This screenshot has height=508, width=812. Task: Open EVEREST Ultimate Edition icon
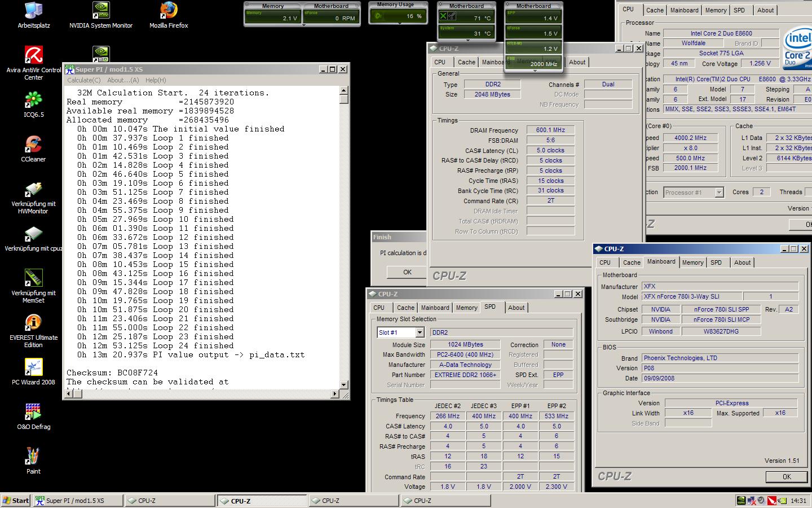tap(33, 323)
